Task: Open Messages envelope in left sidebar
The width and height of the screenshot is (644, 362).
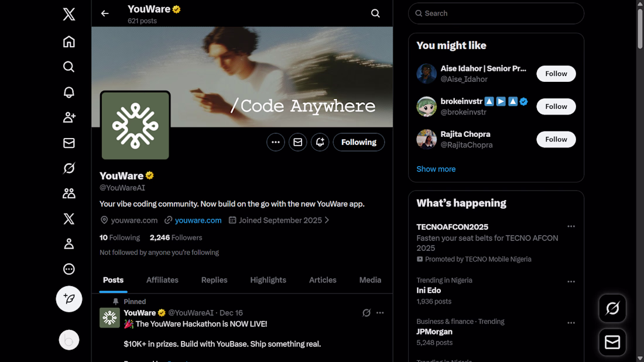Action: (x=69, y=143)
